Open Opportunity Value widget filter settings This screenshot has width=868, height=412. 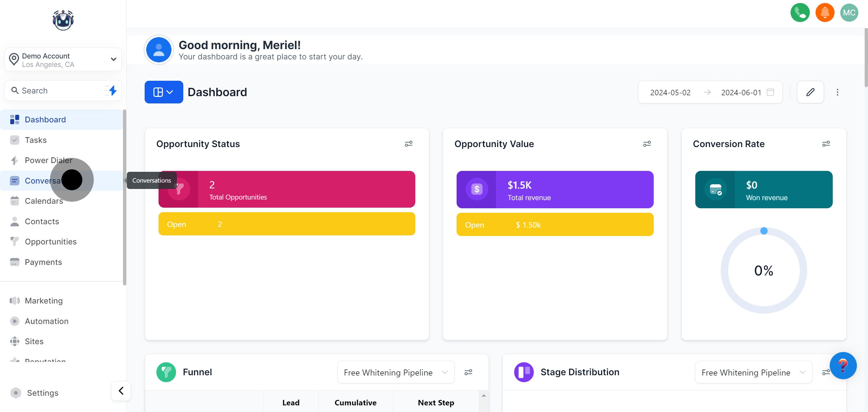pyautogui.click(x=646, y=144)
